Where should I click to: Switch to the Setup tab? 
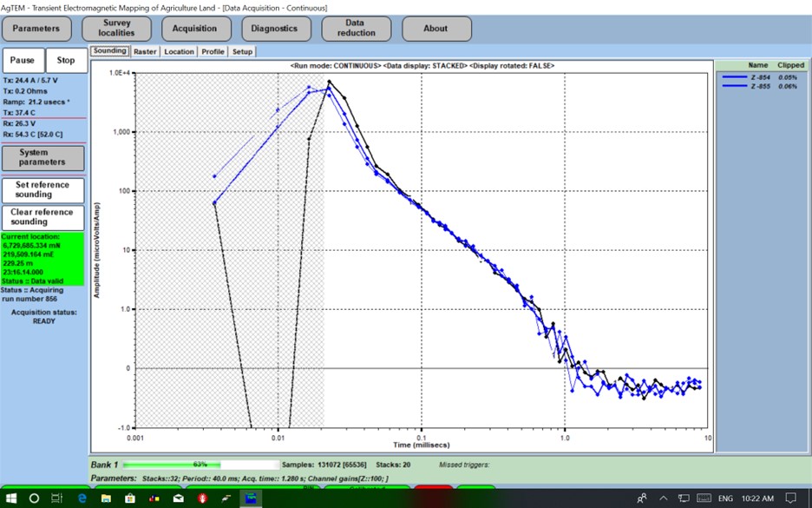pyautogui.click(x=242, y=51)
